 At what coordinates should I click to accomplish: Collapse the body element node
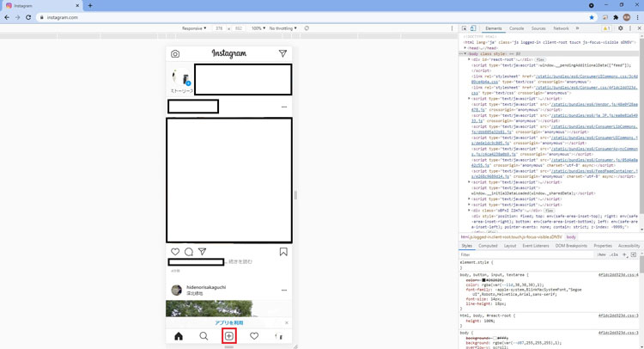pyautogui.click(x=465, y=54)
